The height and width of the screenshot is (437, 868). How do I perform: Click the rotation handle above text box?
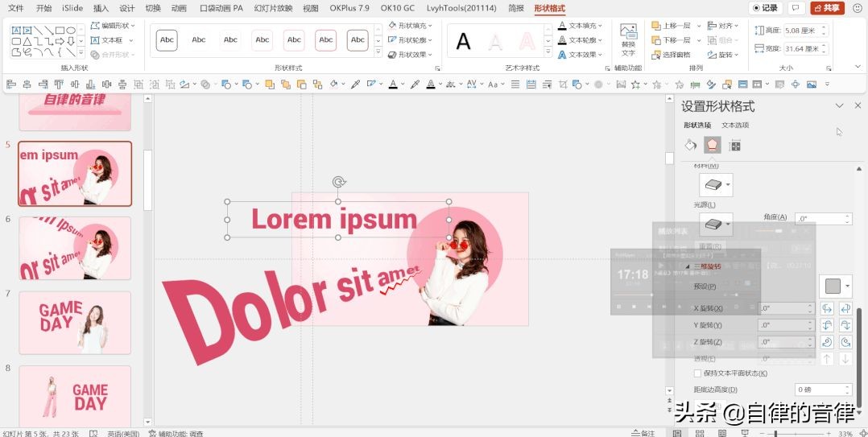(339, 182)
